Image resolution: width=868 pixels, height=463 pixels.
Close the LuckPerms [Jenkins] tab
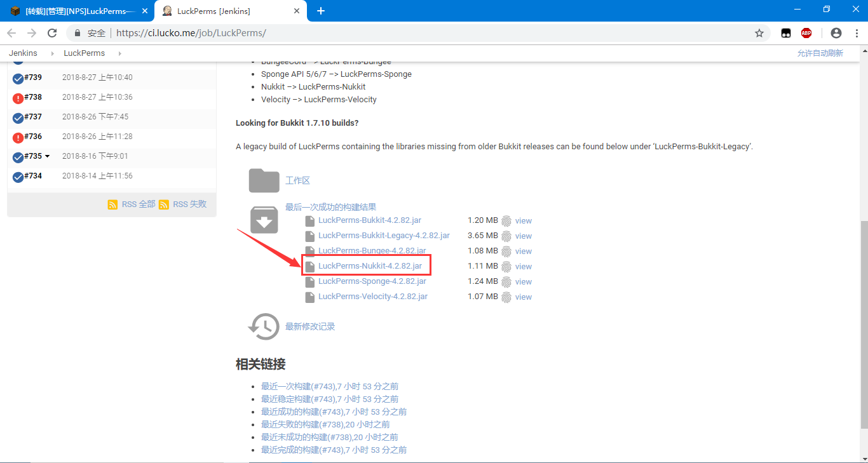[297, 11]
